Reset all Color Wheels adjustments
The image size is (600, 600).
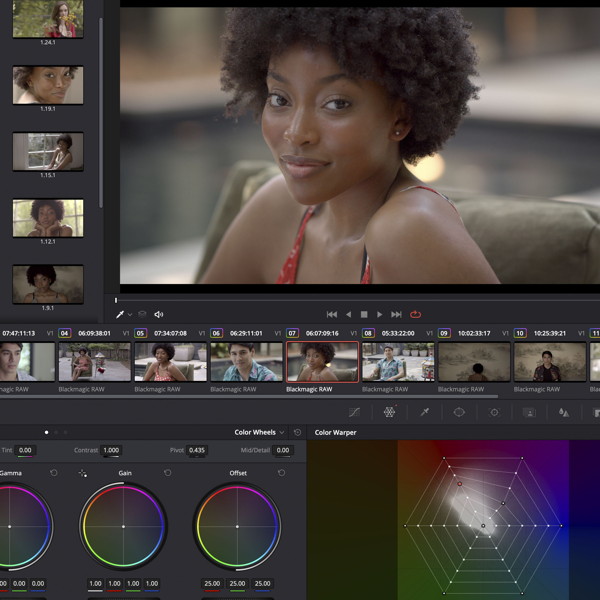pos(297,432)
